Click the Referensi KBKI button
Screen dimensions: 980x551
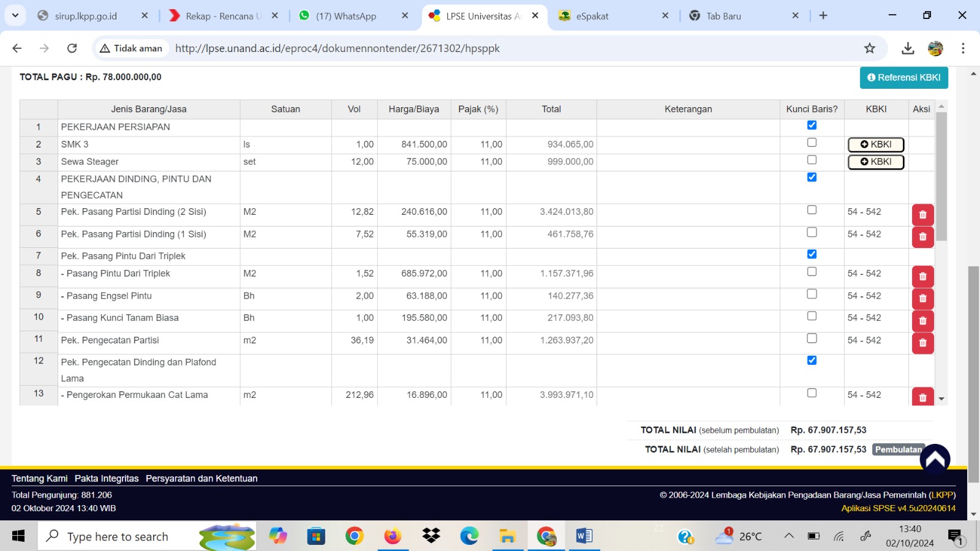[x=903, y=78]
